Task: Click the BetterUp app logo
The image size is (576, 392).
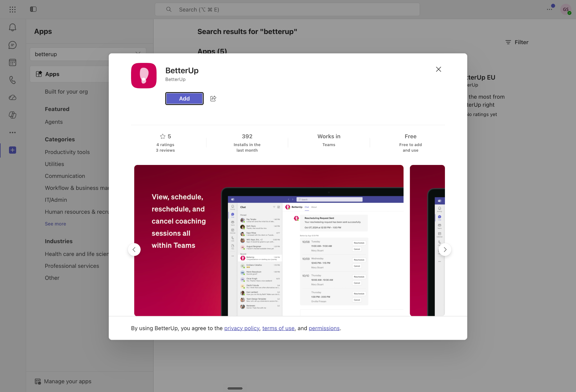Action: [x=144, y=76]
